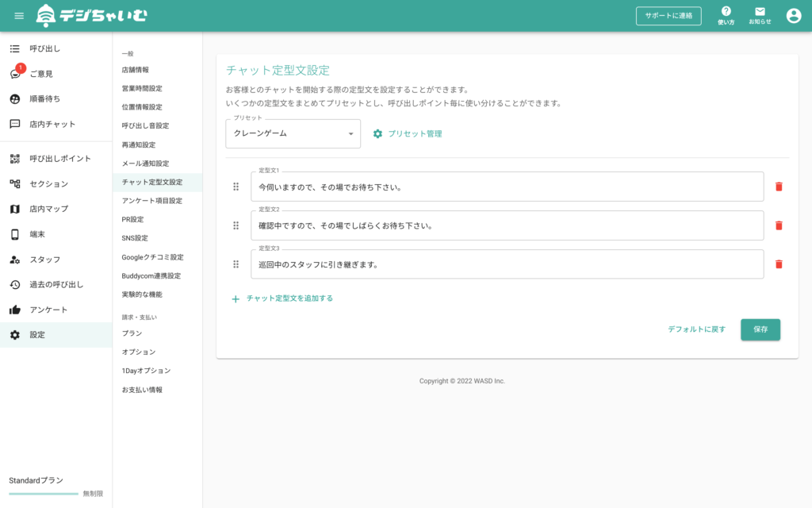This screenshot has width=812, height=508.
Task: Click the 設定 gear icon in sidebar
Action: [x=15, y=335]
